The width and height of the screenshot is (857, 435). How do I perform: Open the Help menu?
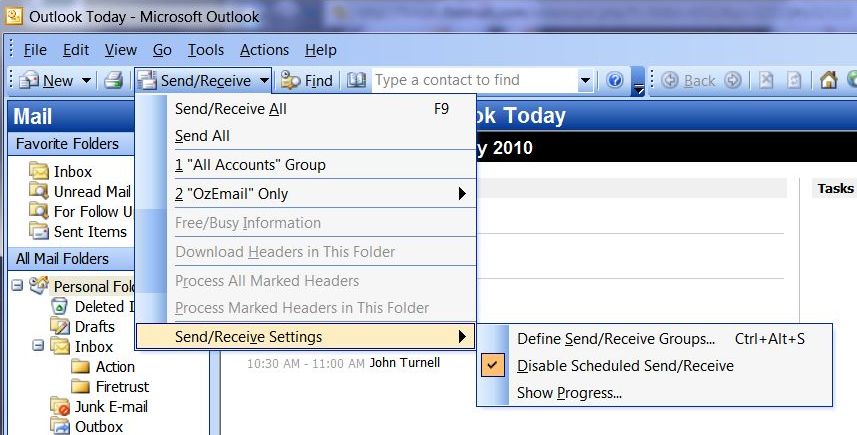point(321,50)
